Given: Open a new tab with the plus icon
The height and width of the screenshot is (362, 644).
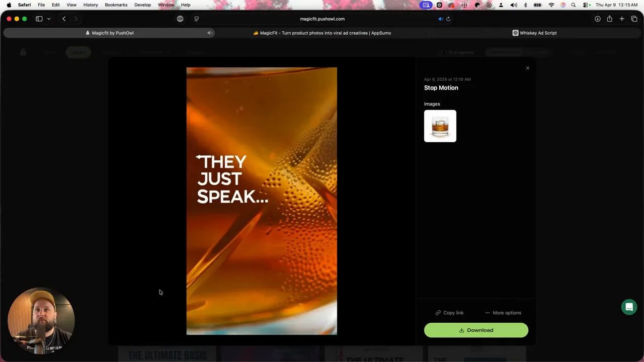Looking at the screenshot, I should click(x=622, y=19).
